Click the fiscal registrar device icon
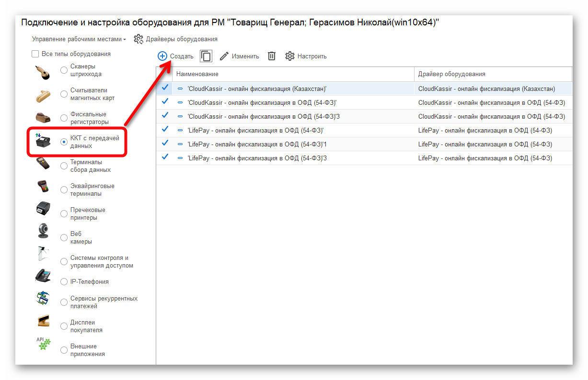 point(43,118)
